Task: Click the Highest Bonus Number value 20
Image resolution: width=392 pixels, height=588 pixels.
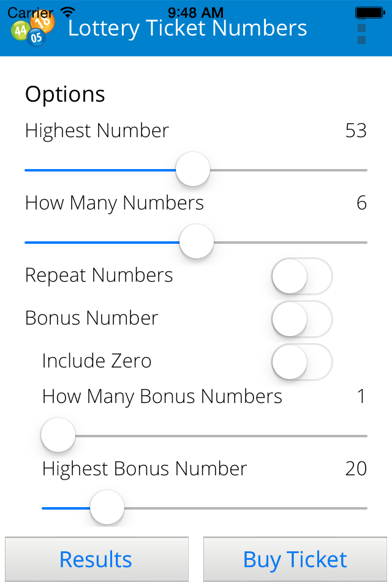Action: point(356,469)
